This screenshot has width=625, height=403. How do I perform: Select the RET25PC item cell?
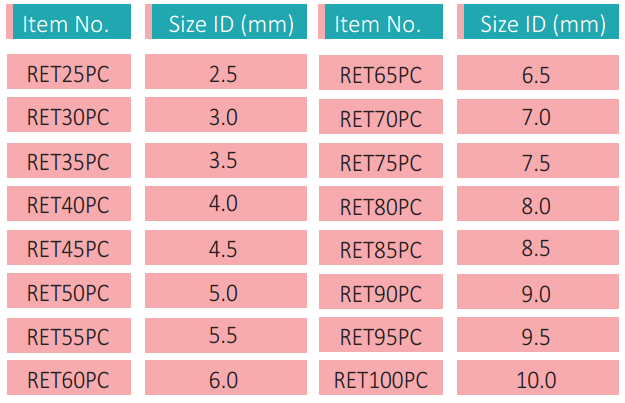68,73
